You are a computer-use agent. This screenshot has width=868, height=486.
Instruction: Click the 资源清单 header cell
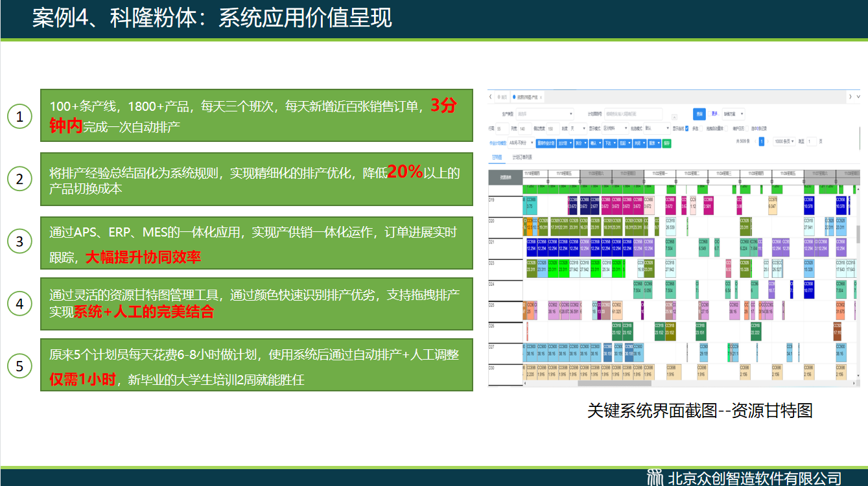coord(505,176)
